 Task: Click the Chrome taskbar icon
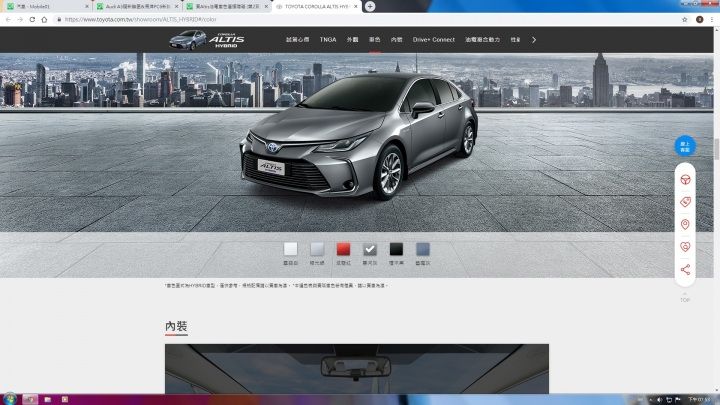[30, 399]
